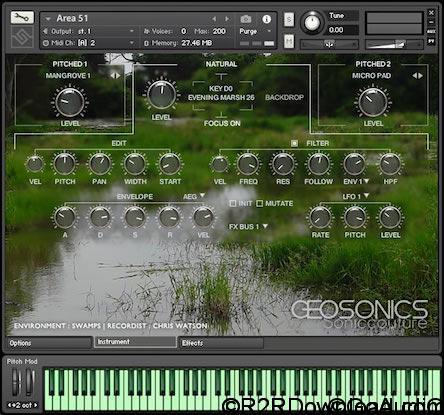This screenshot has width=444, height=415.
Task: Turn the HPF knob
Action: pos(390,164)
